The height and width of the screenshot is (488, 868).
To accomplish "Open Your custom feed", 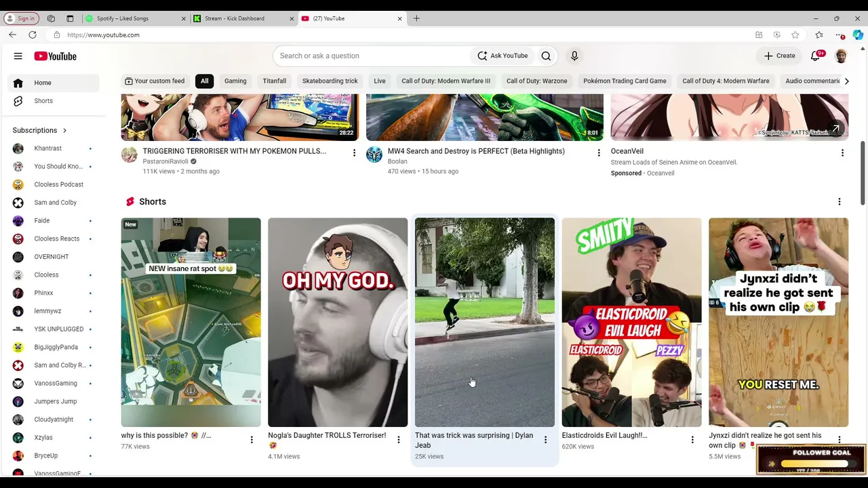I will (154, 81).
